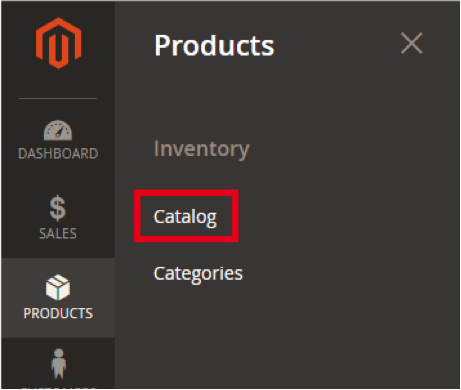
Task: Go to Categories under Inventory
Action: coord(198,274)
